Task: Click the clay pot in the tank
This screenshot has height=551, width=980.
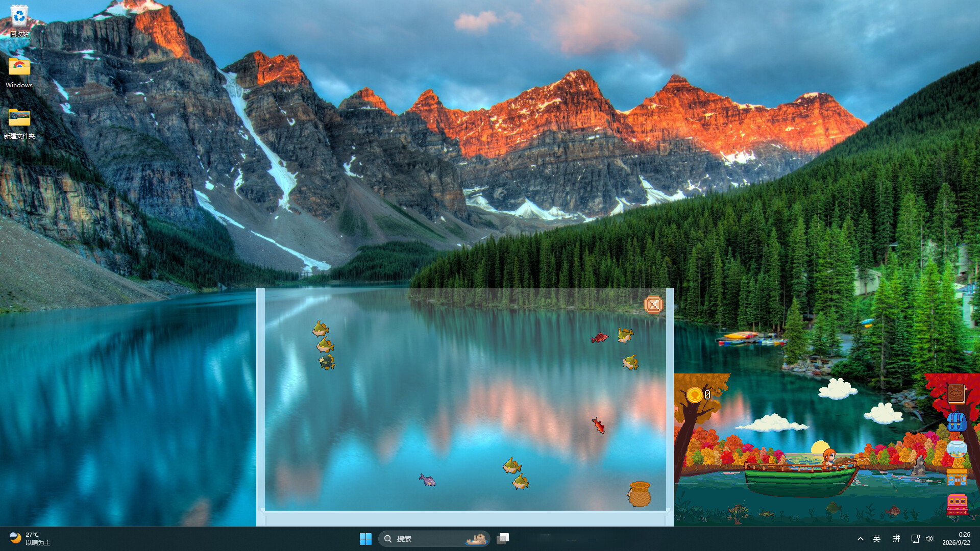Action: tap(639, 494)
